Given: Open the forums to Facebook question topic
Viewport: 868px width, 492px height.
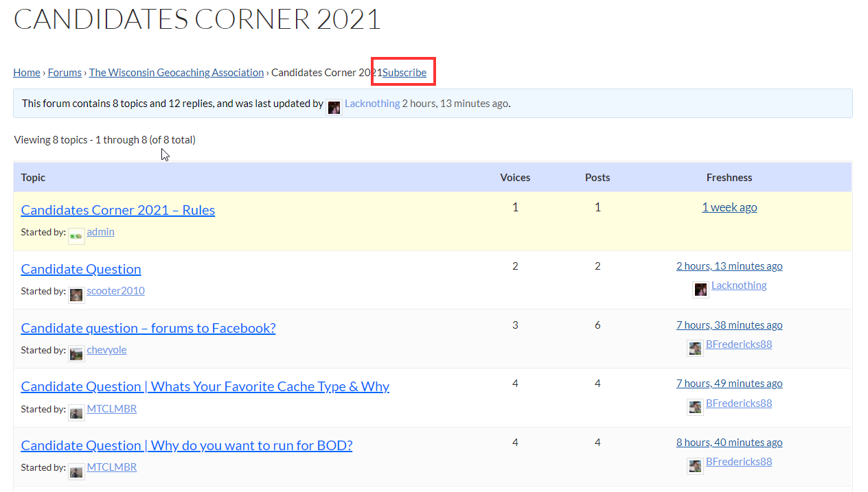Looking at the screenshot, I should tap(148, 328).
